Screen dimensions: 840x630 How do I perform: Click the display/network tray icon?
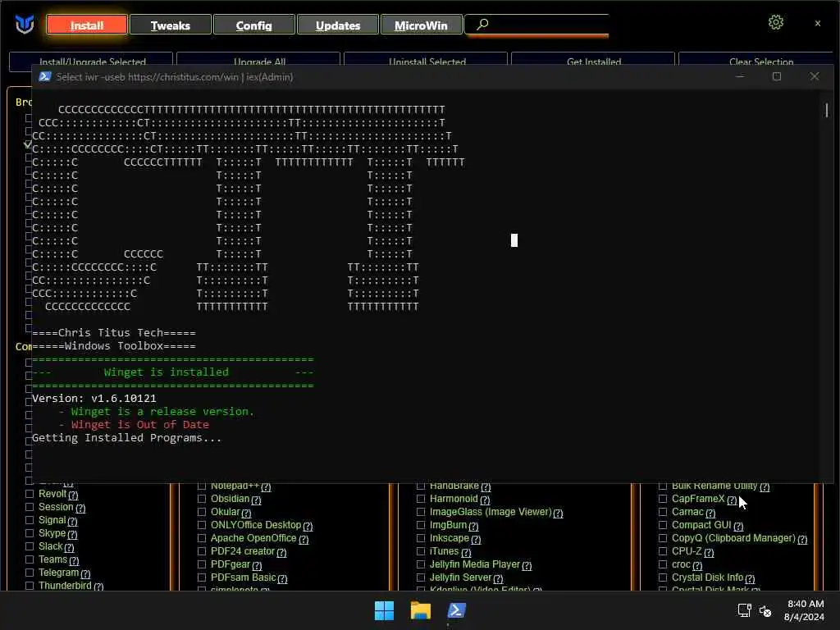click(x=744, y=610)
